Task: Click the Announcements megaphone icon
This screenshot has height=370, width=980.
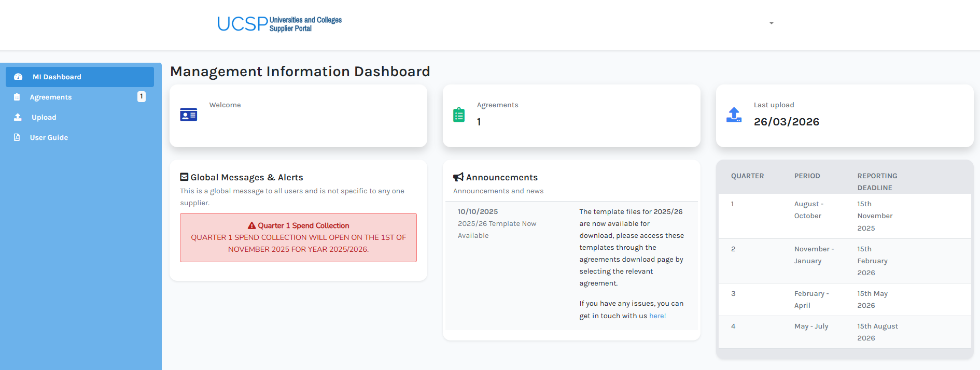Action: click(458, 177)
